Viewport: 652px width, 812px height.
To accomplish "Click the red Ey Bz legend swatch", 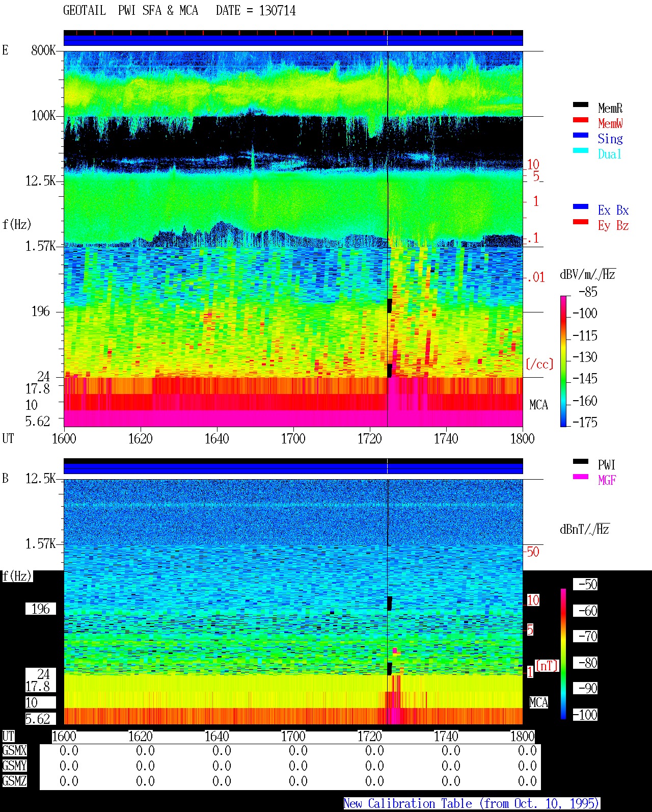I will coord(581,222).
